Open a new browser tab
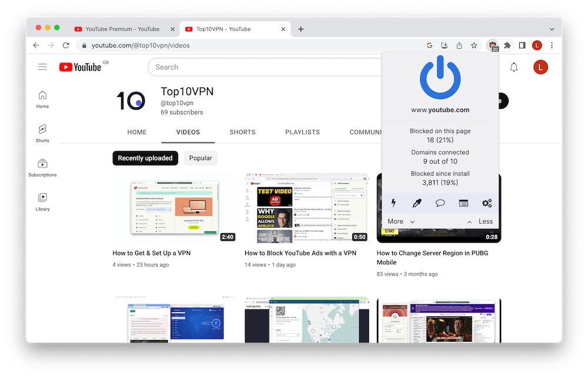Image resolution: width=588 pixels, height=377 pixels. [300, 29]
